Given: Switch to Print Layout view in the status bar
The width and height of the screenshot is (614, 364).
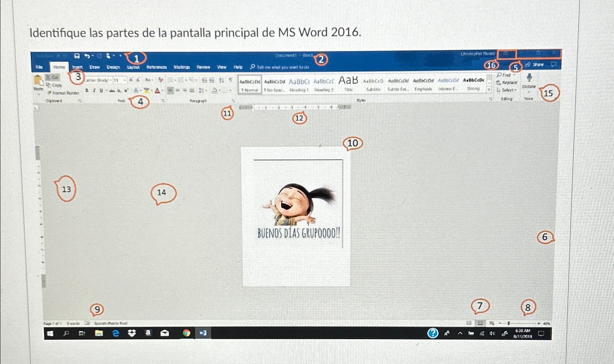Looking at the screenshot, I should pos(480,323).
